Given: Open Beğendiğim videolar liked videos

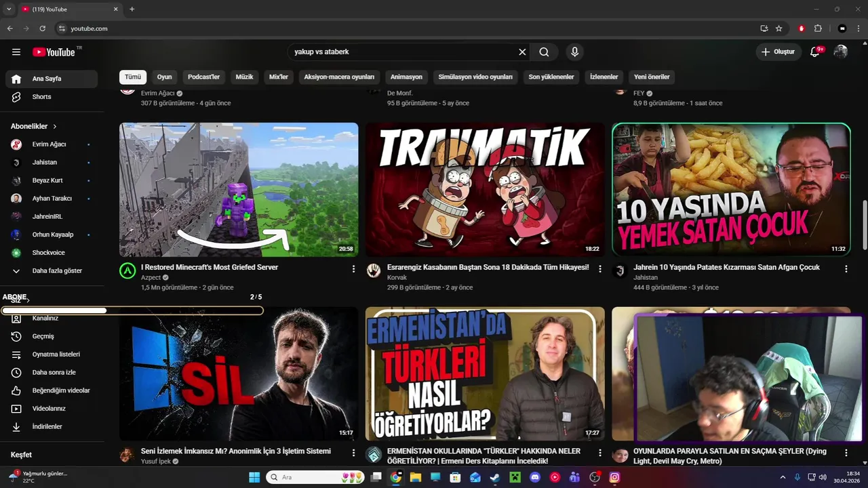Looking at the screenshot, I should tap(52, 390).
